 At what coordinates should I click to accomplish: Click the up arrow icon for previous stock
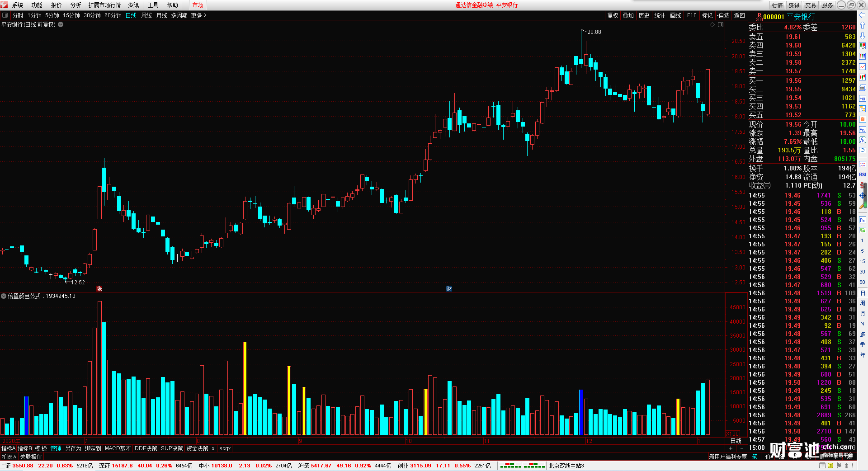point(863,25)
